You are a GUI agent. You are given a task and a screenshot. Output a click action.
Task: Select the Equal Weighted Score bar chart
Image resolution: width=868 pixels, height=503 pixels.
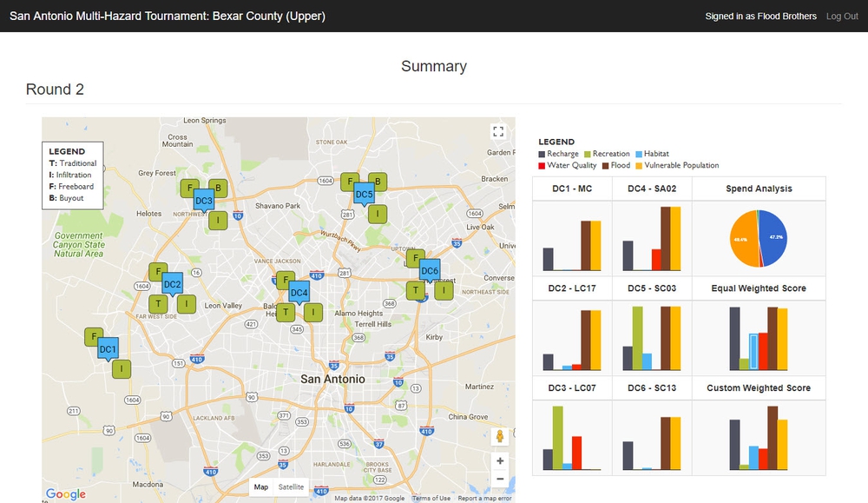coord(759,337)
